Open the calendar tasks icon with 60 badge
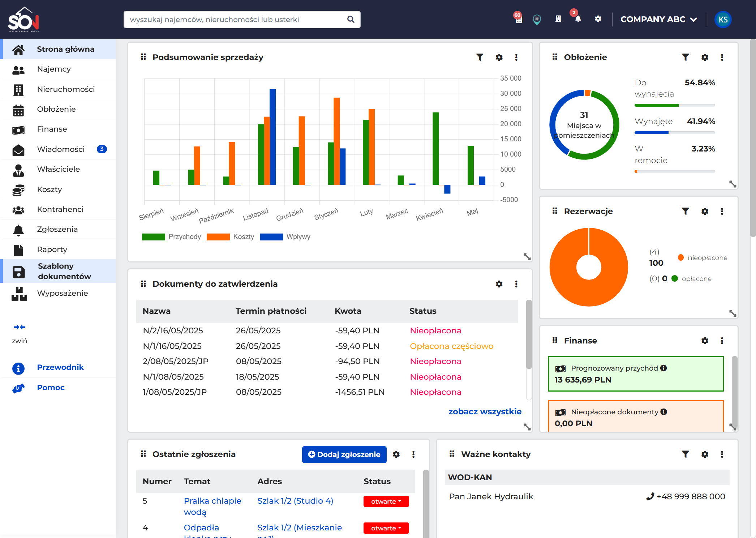This screenshot has width=756, height=538. click(519, 19)
